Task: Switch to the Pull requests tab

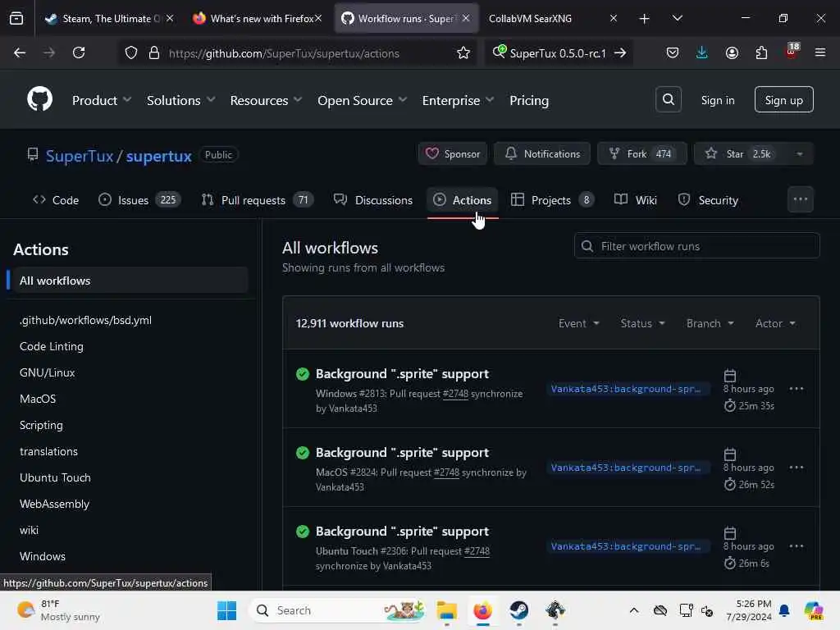Action: point(257,200)
